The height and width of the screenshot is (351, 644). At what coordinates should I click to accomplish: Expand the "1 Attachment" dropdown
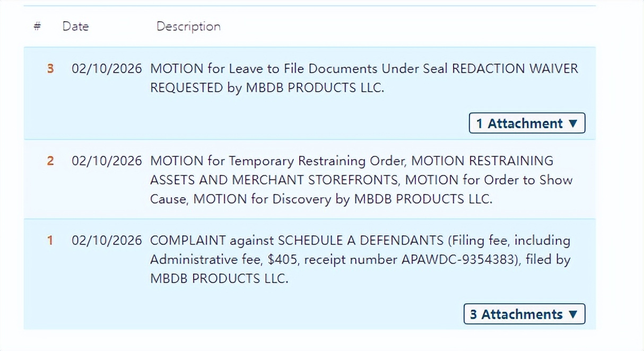coord(527,124)
